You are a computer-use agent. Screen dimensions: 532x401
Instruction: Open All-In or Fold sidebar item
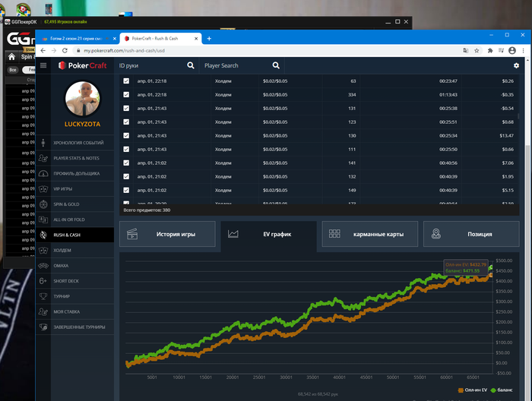coord(74,219)
